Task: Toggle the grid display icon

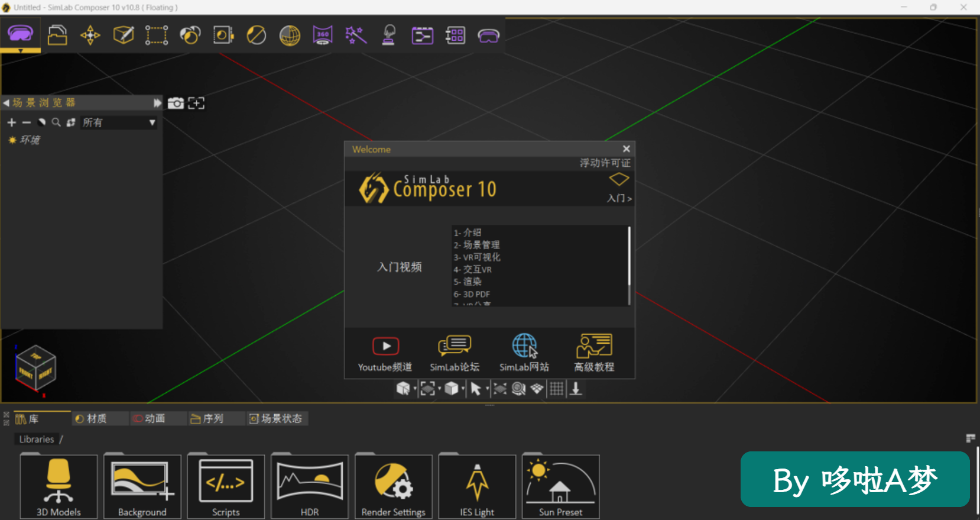Action: (x=557, y=388)
